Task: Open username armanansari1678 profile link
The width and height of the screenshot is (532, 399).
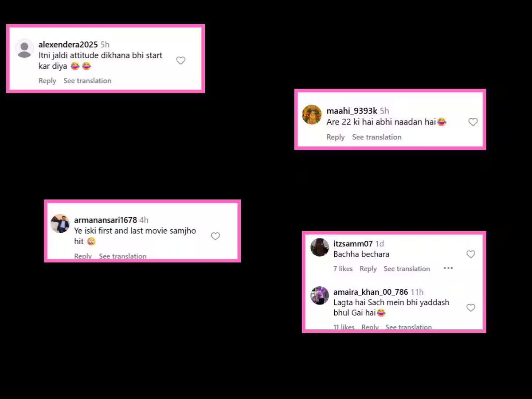Action: tap(106, 220)
